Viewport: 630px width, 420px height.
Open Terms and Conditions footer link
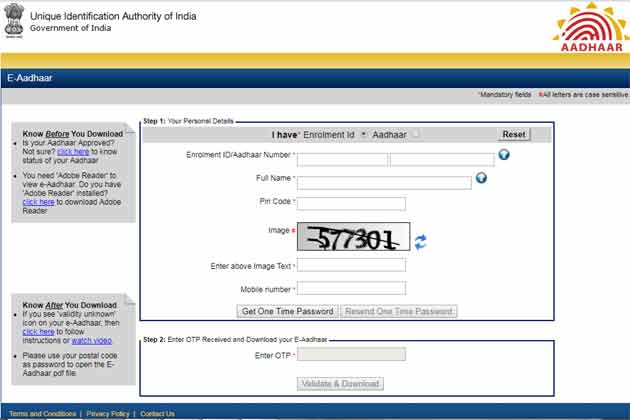coord(42,413)
